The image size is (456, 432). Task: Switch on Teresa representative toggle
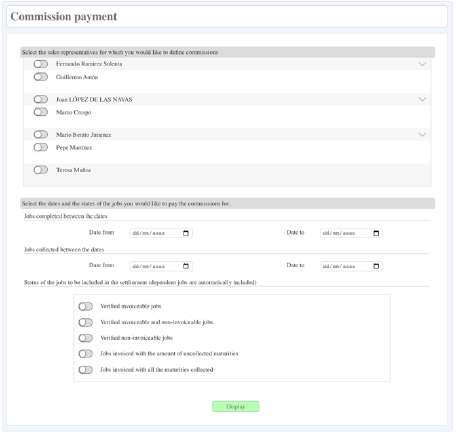pos(41,170)
